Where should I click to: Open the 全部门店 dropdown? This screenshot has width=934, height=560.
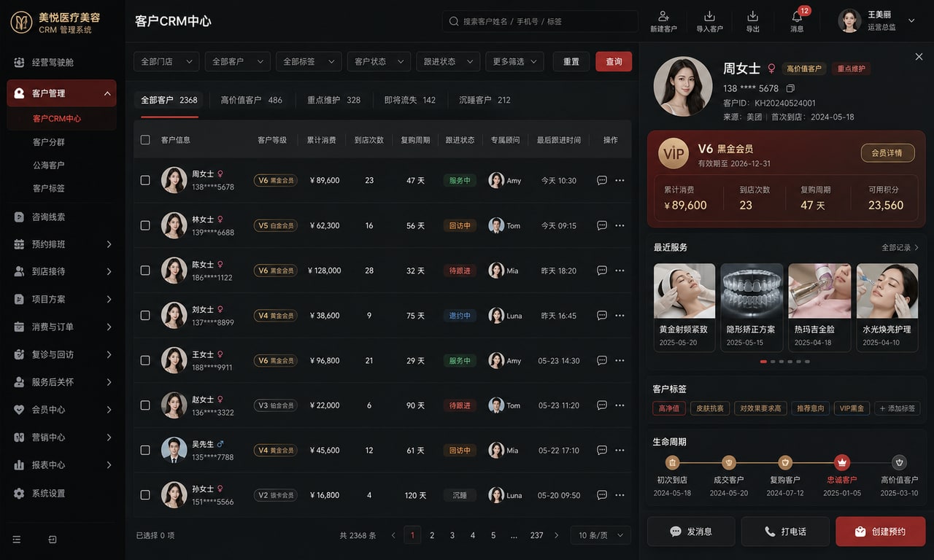(x=166, y=62)
